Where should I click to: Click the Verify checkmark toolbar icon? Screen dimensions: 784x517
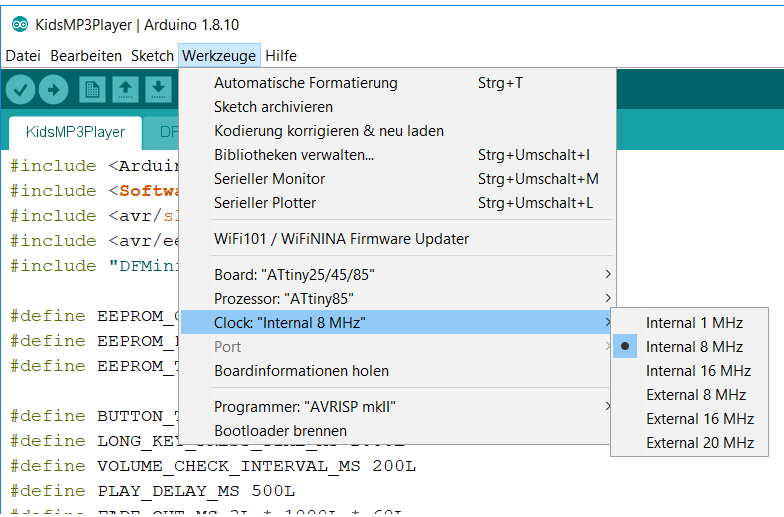(21, 89)
